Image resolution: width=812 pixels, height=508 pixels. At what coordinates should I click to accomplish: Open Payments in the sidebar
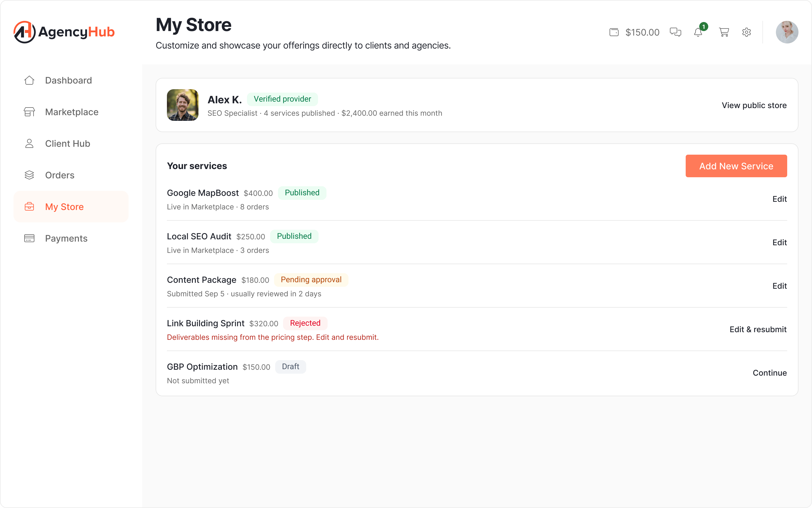click(71, 238)
